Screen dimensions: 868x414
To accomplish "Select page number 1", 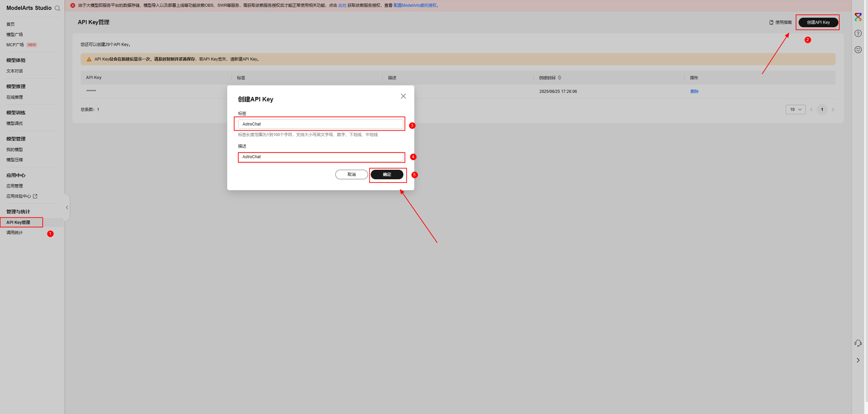I will point(822,110).
